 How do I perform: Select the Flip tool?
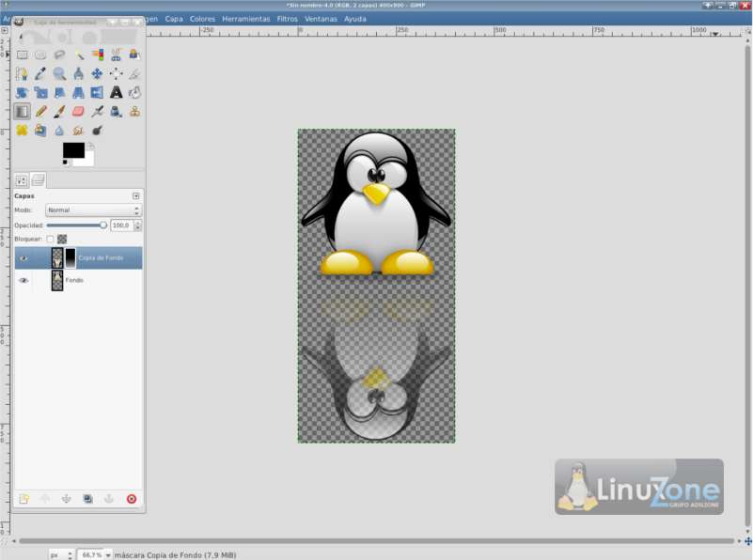pyautogui.click(x=98, y=92)
